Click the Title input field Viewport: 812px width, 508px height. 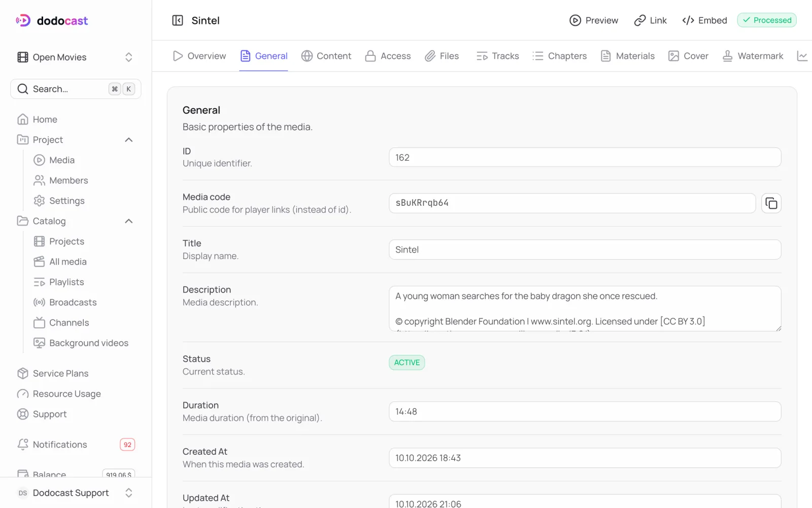pos(585,249)
